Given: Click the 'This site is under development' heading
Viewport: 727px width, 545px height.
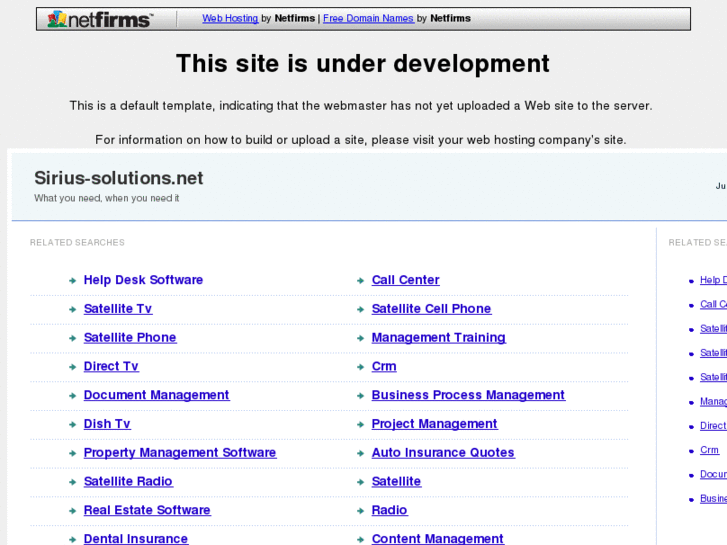Looking at the screenshot, I should point(363,64).
